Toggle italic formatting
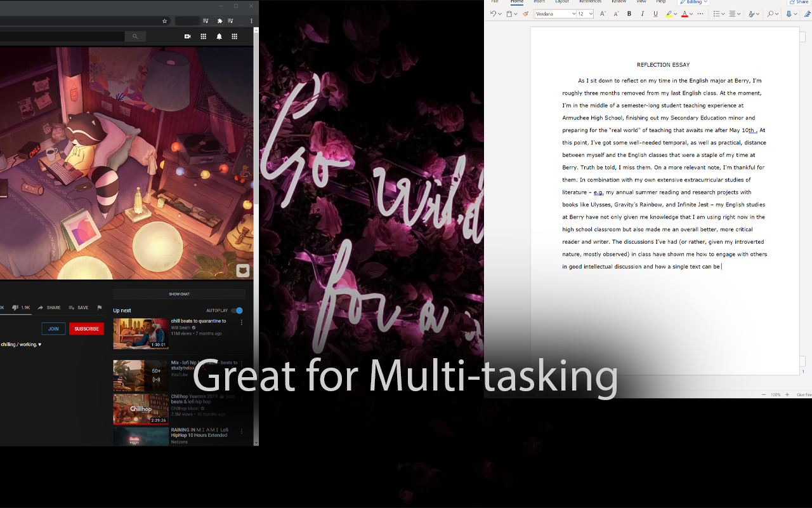Screen dimensions: 812x508 point(643,13)
